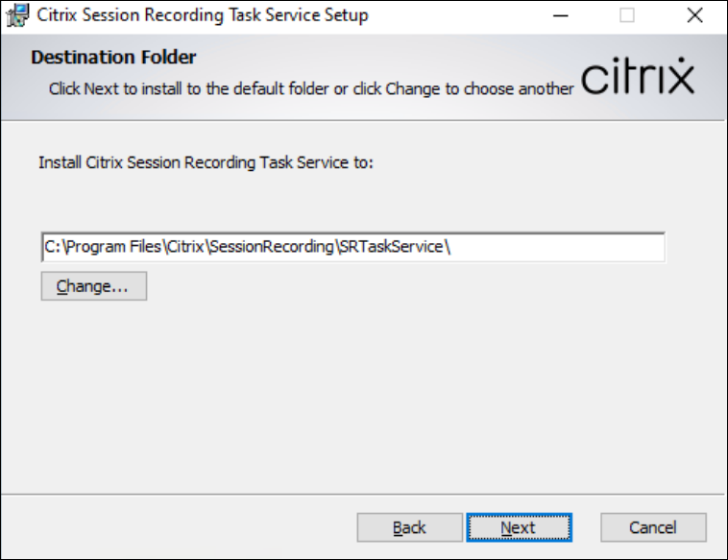Click the grayed-out maximize button
Screen dimensions: 728x560
click(x=627, y=15)
